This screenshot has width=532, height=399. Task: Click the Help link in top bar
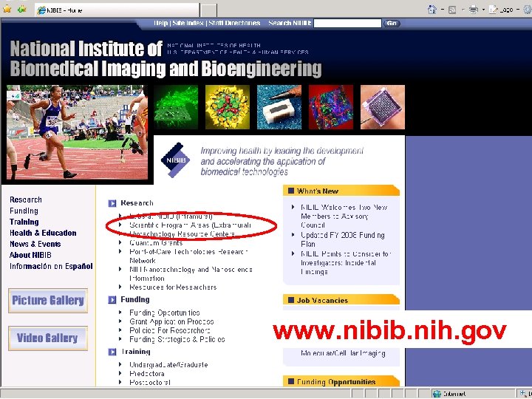[x=161, y=23]
